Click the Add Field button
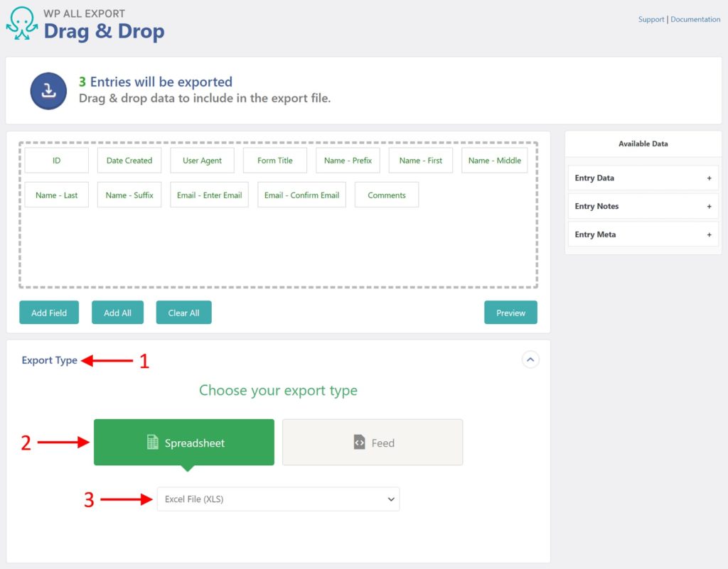The image size is (728, 569). coord(48,312)
